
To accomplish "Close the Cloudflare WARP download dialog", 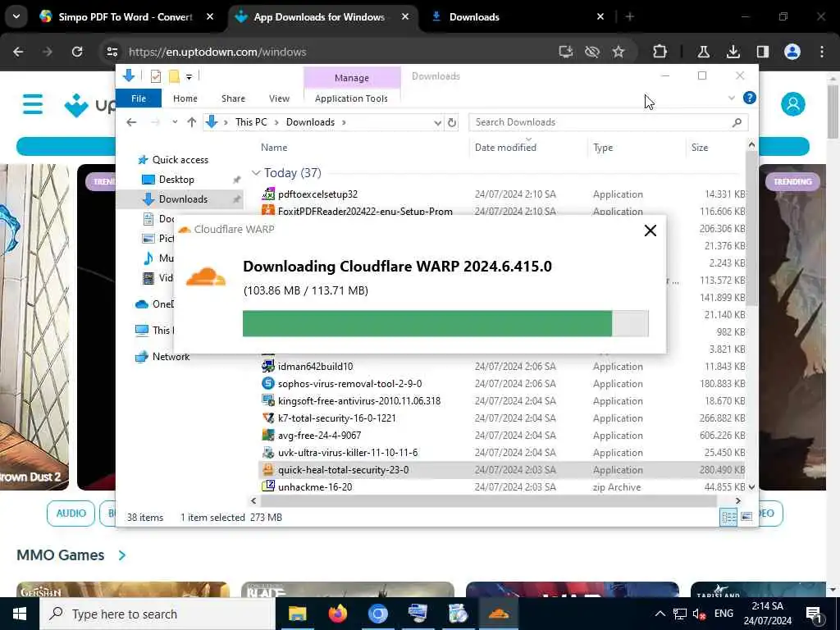I will [650, 231].
